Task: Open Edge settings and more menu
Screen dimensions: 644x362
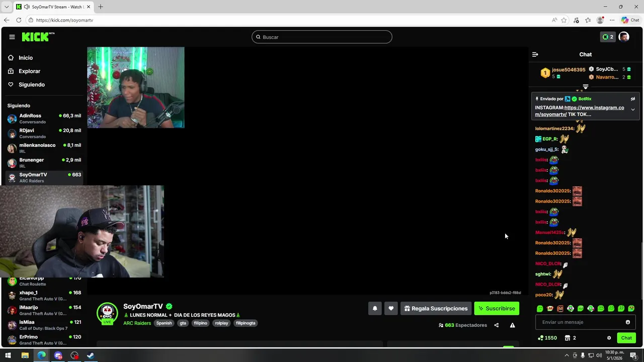Action: 612,20
